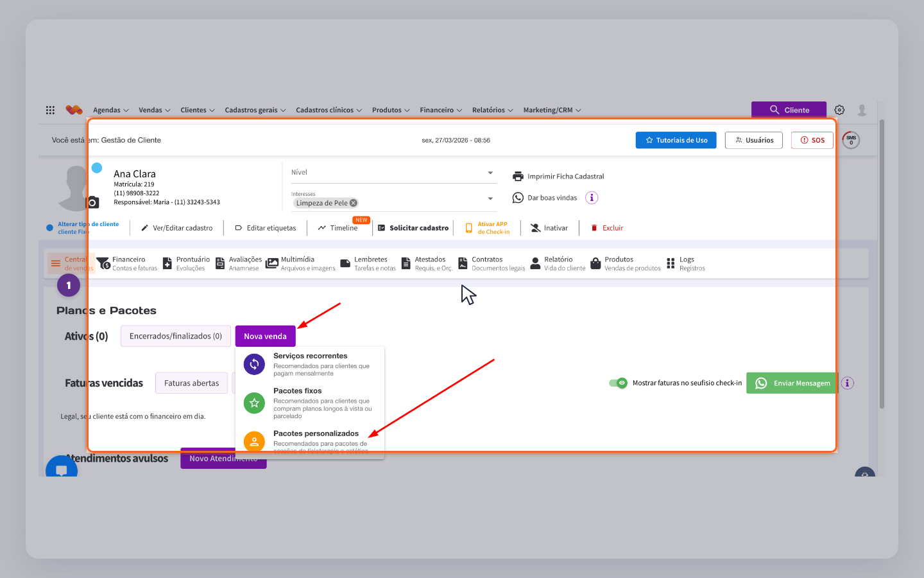Open the SMS counter icon

[851, 140]
